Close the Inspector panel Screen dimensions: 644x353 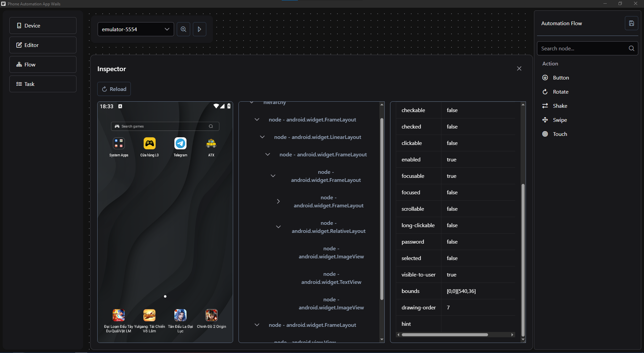coord(519,68)
